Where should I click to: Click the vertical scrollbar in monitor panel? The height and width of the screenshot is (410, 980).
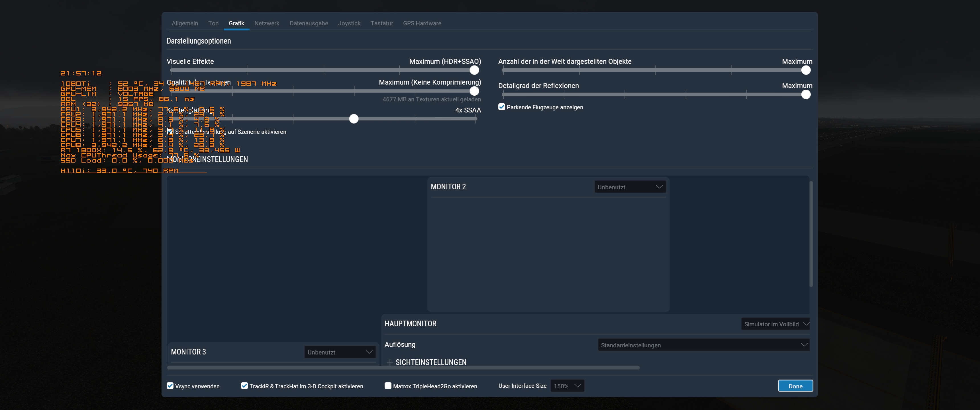point(811,234)
